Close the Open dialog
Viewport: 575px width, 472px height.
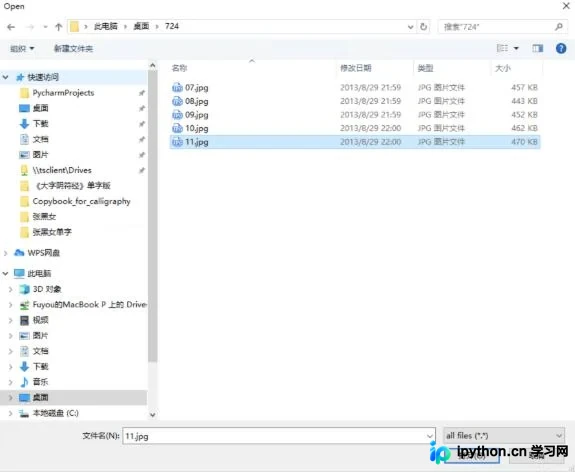(566, 6)
